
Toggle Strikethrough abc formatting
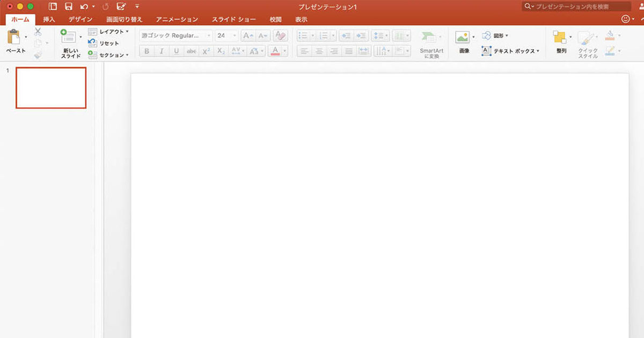[191, 52]
